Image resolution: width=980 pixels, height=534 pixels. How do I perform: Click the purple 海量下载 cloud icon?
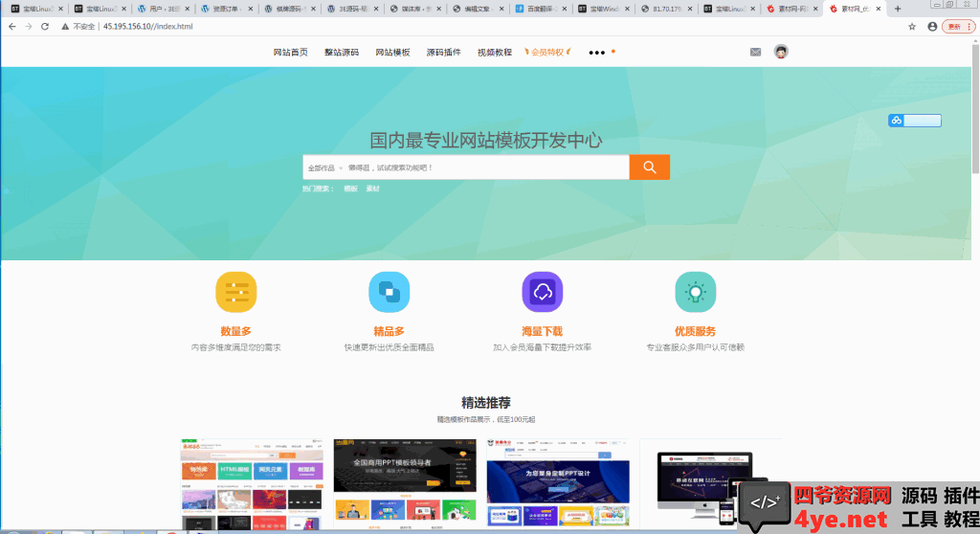click(542, 292)
